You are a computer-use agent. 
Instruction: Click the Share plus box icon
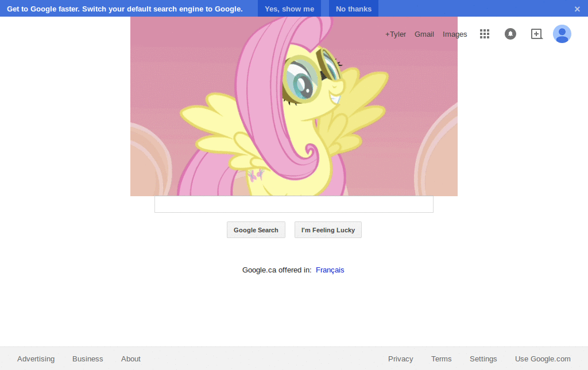(x=537, y=34)
